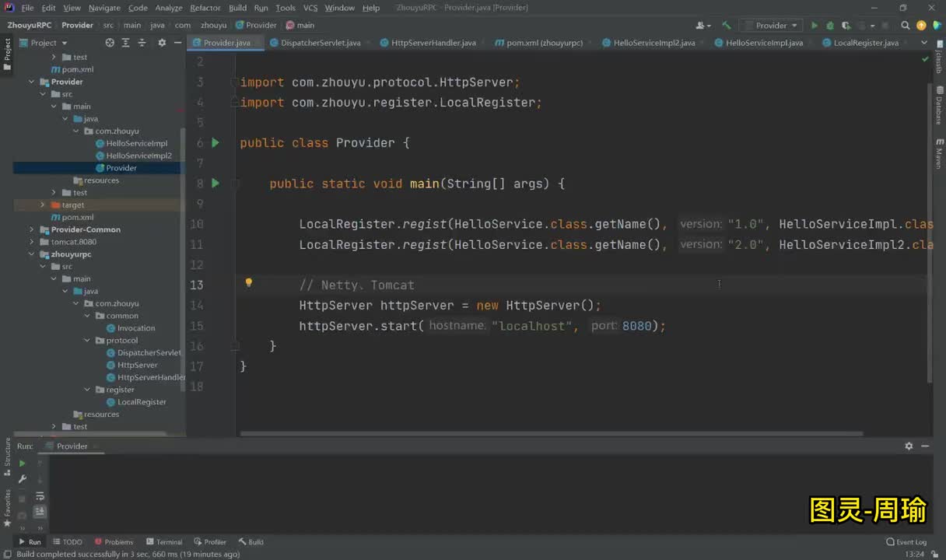
Task: Open the Terminal tool window
Action: coord(164,542)
